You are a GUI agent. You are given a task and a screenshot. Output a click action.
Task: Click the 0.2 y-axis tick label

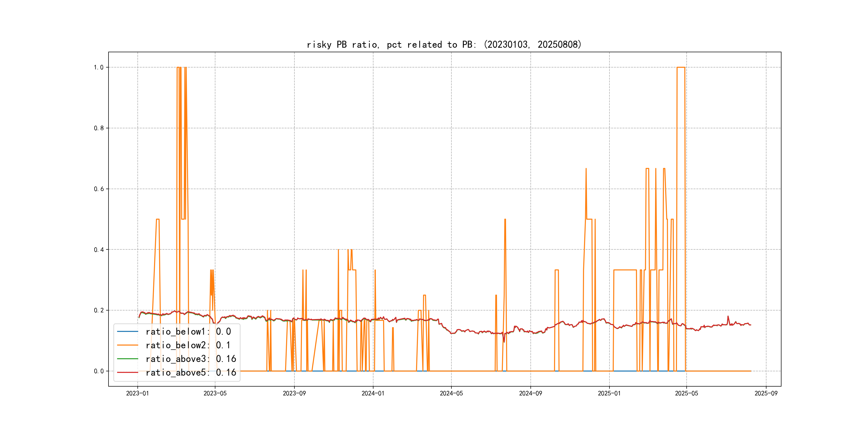[x=98, y=310]
